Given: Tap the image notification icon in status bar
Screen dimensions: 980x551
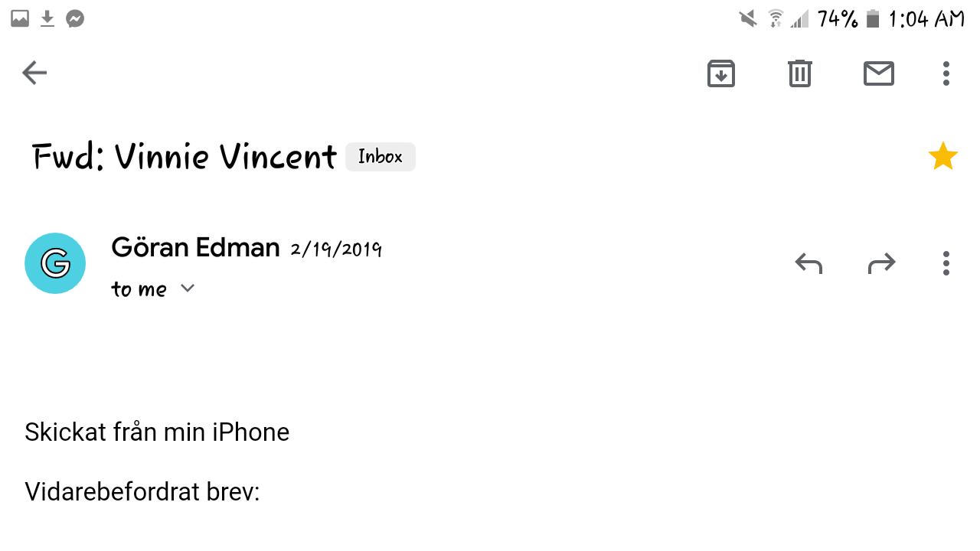Looking at the screenshot, I should click(20, 18).
